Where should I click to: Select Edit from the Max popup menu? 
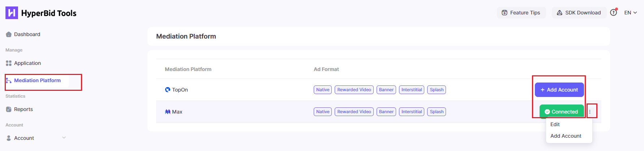point(555,124)
